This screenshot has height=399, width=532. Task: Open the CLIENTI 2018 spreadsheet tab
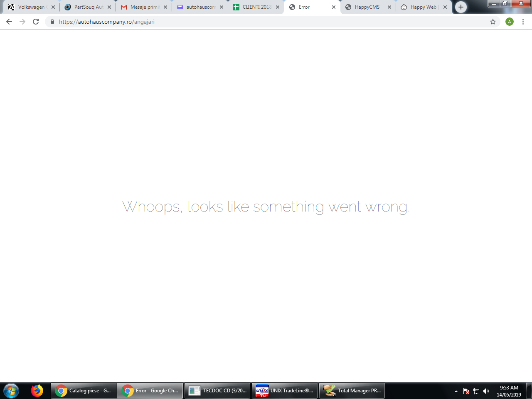(x=256, y=7)
